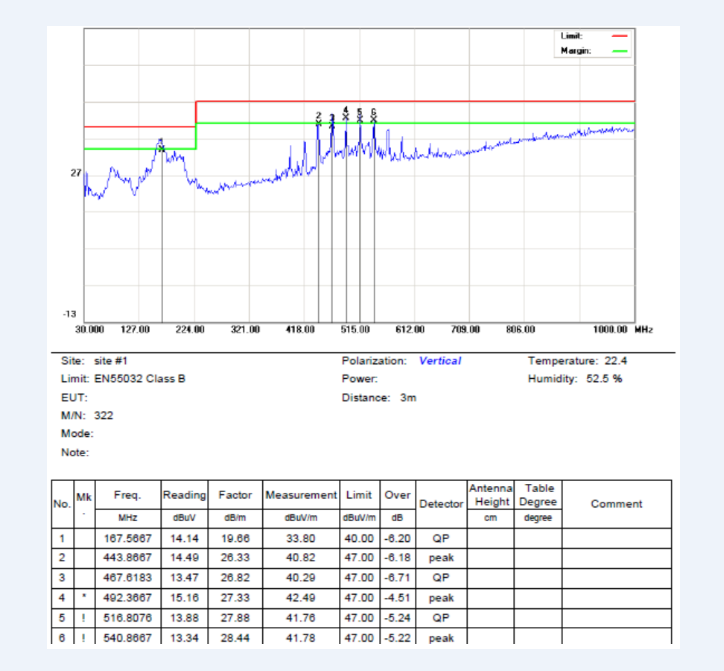This screenshot has height=671, width=724.
Task: Click the 1000.00 MHz axis label
Action: click(x=621, y=328)
